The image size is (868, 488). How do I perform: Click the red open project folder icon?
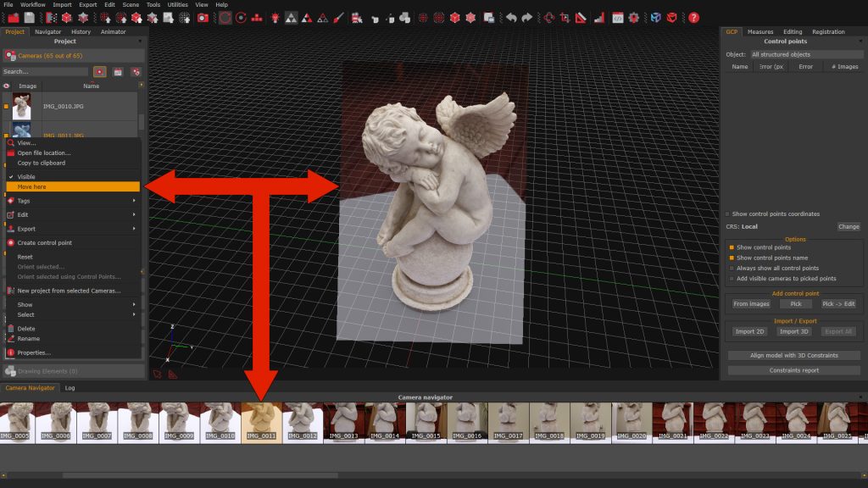coord(14,18)
